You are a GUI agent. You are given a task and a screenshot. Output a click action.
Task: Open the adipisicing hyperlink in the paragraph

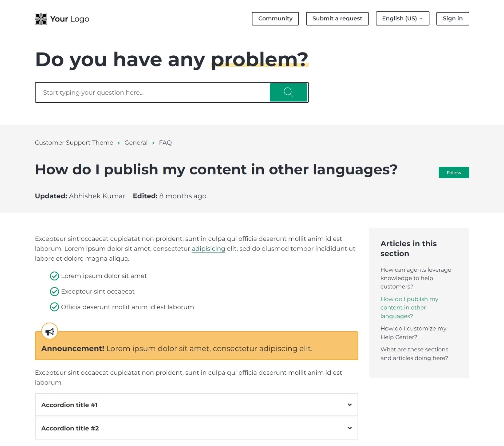tap(208, 249)
